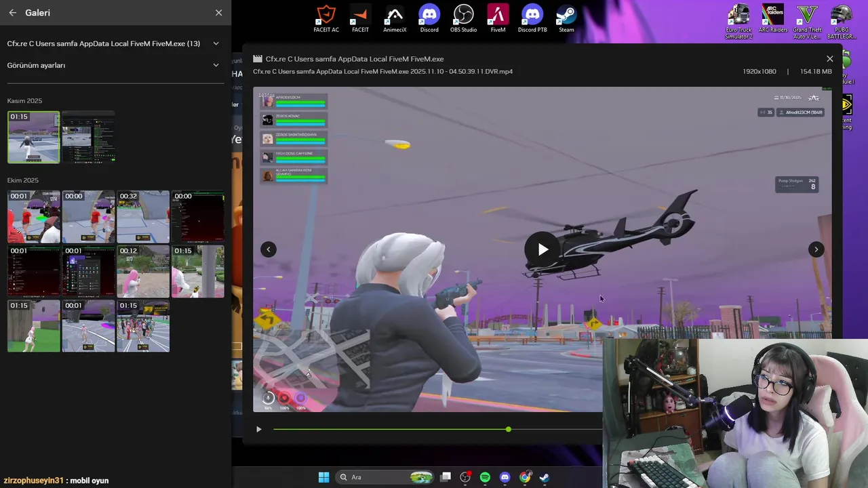The width and height of the screenshot is (868, 488).
Task: Open the 01:15 crowd clip in bottom Ekim row
Action: pyautogui.click(x=143, y=326)
